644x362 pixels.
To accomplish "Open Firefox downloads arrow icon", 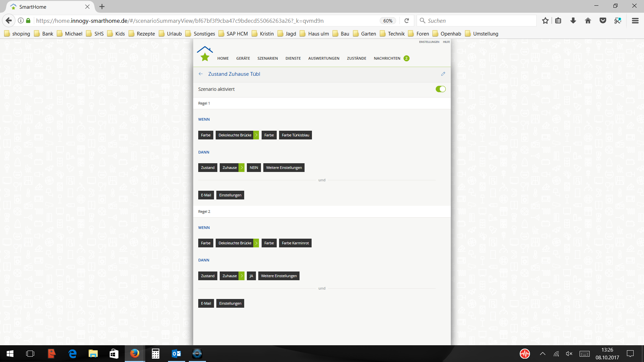I will pyautogui.click(x=573, y=21).
